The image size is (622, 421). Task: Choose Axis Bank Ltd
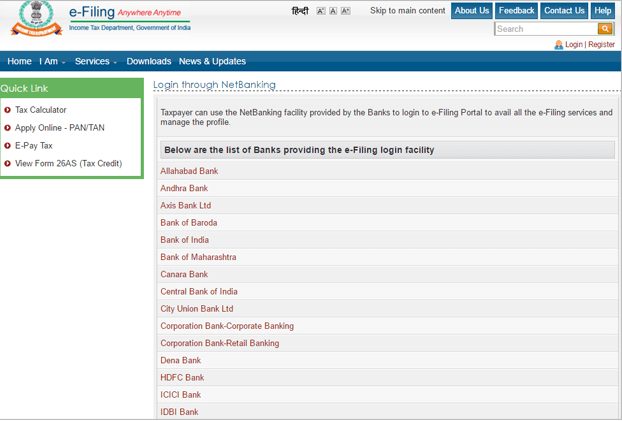(x=186, y=206)
